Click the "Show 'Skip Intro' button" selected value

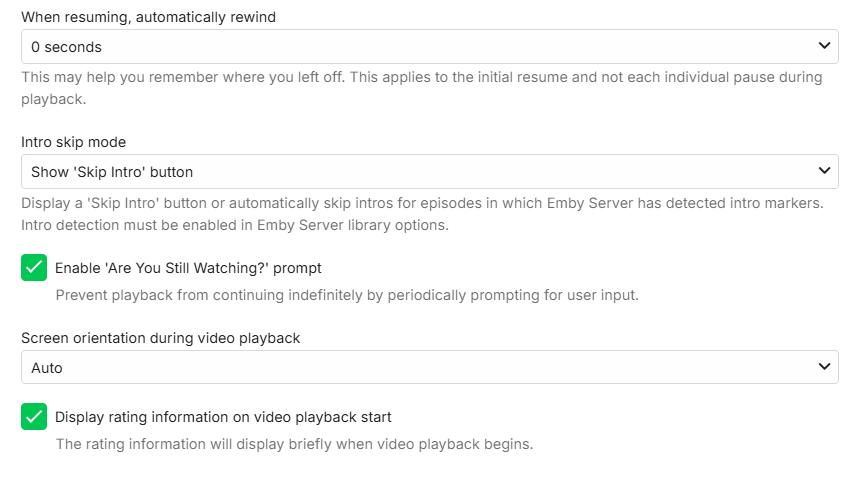112,171
